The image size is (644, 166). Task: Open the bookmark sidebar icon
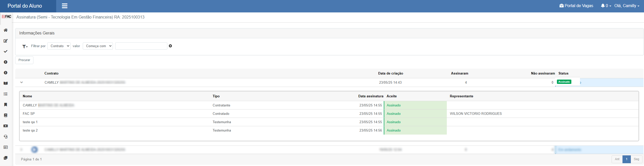(6, 105)
